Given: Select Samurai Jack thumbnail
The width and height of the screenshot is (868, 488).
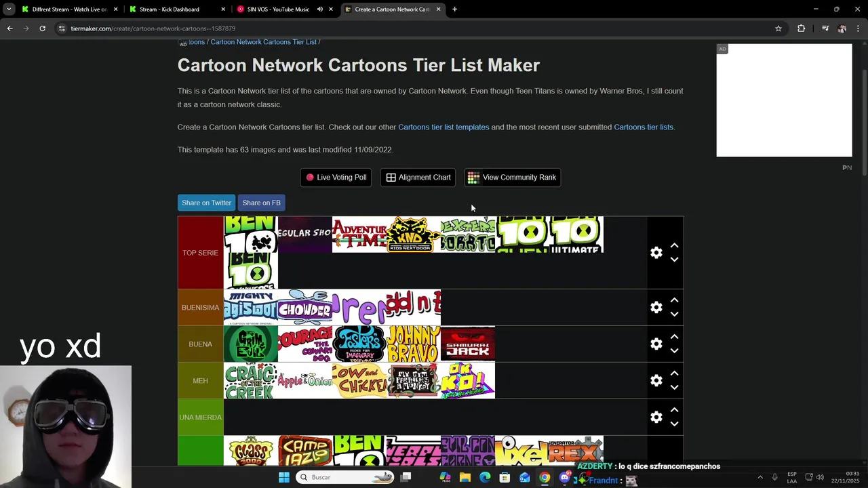Looking at the screenshot, I should click(x=468, y=344).
